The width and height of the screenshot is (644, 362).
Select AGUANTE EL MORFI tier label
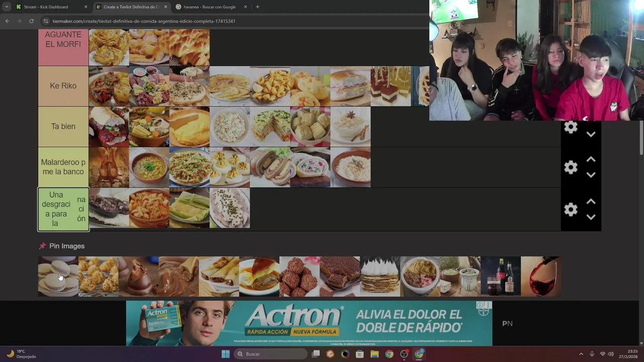(x=63, y=47)
